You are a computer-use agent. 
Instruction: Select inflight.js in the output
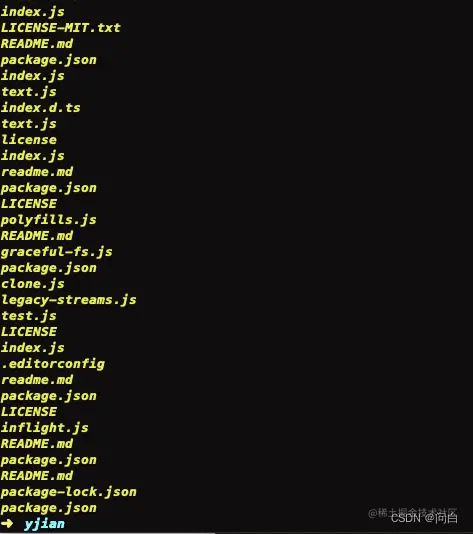click(x=45, y=428)
